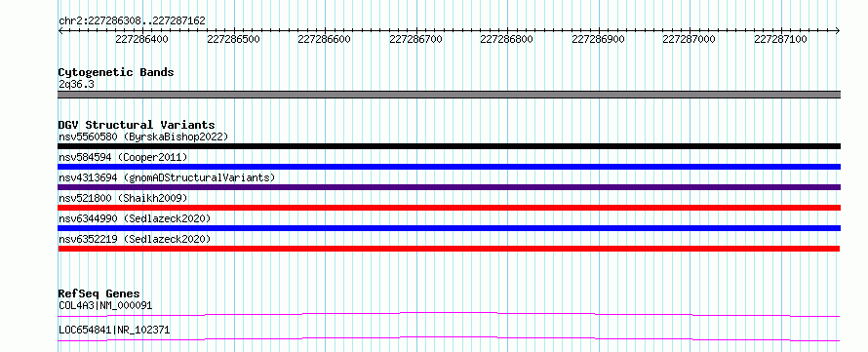Click ruler position 227287100
The width and height of the screenshot is (868, 352).
(x=780, y=39)
